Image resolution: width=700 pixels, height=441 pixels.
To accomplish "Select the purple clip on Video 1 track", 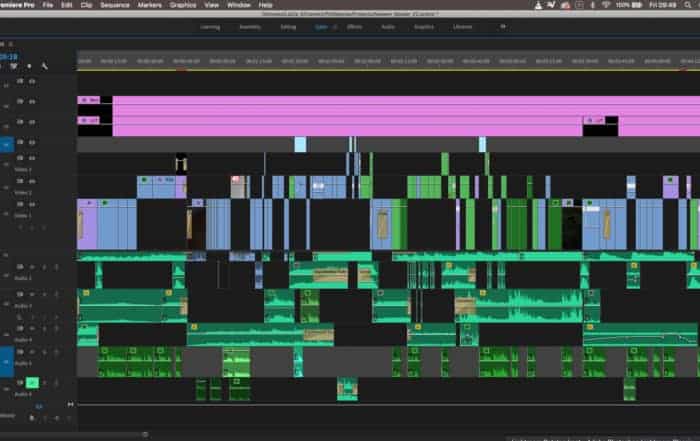I will 87,223.
